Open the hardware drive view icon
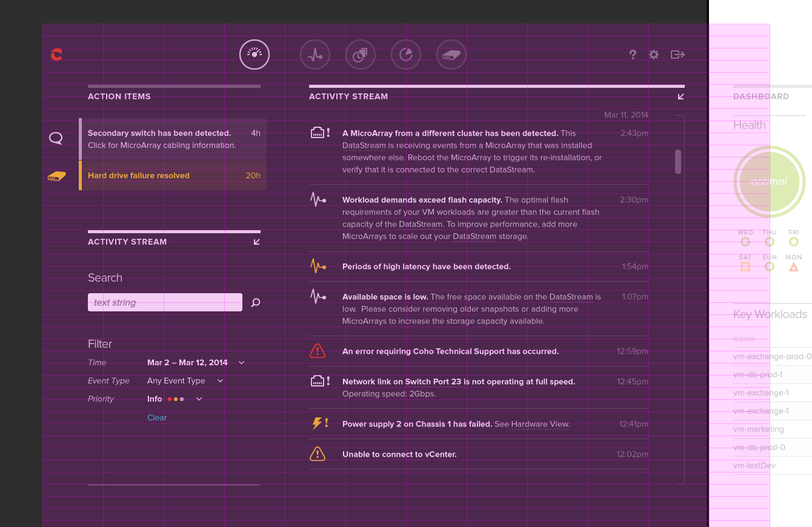Screen dimensions: 812x527 451,55
